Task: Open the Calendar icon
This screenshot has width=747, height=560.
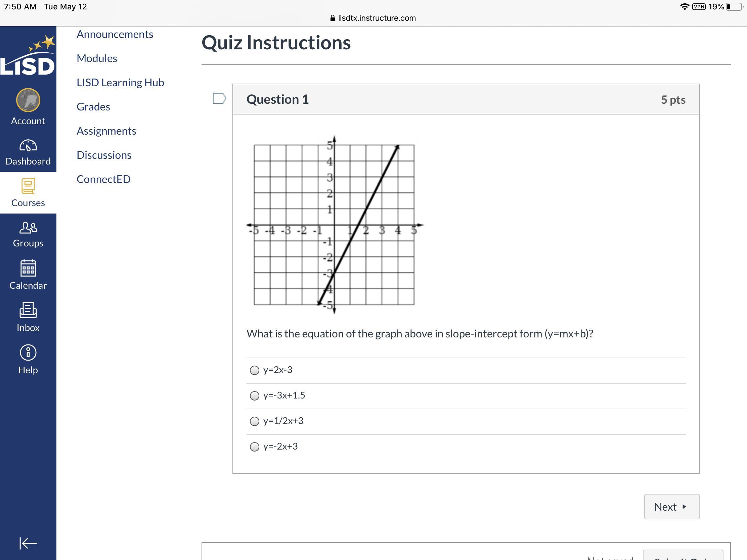Action: 28,268
